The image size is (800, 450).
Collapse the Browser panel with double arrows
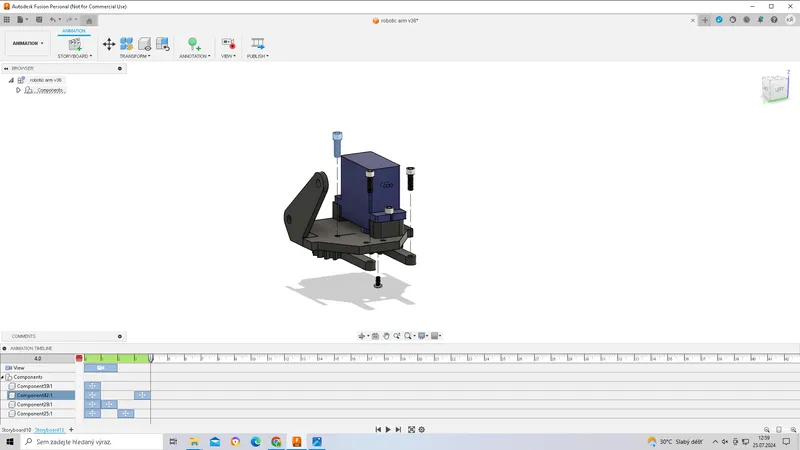click(6, 68)
